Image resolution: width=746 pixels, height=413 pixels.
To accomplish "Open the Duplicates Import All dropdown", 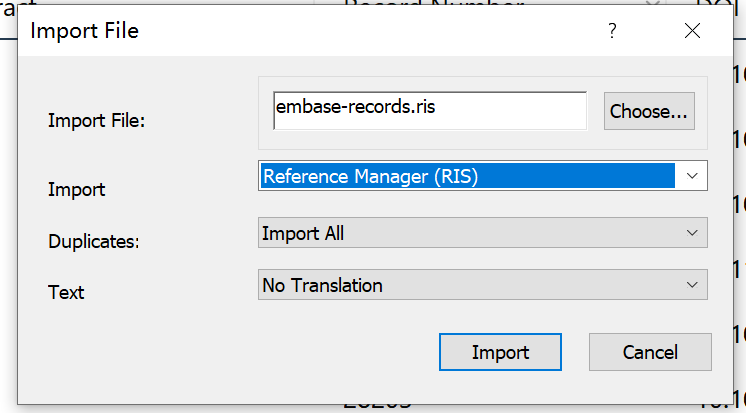I will tap(482, 233).
